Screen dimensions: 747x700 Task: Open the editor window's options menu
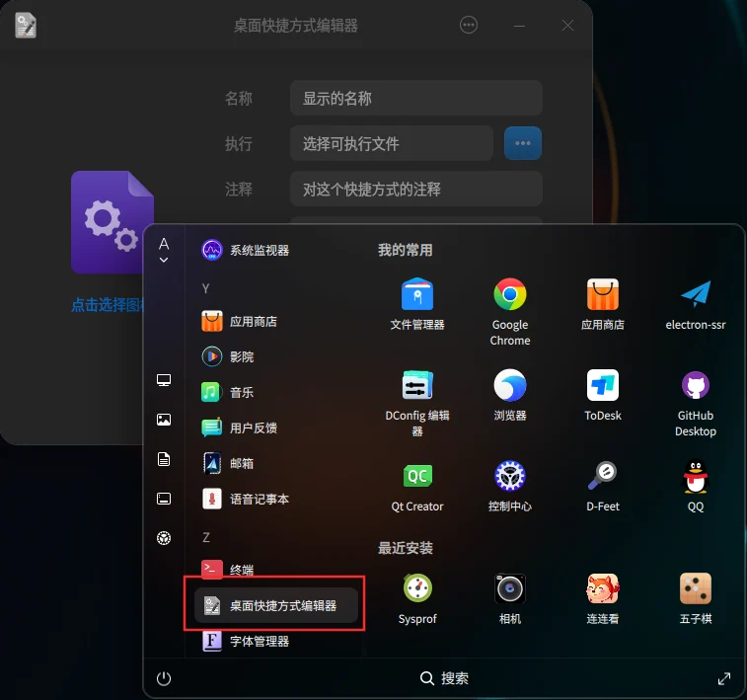(469, 25)
